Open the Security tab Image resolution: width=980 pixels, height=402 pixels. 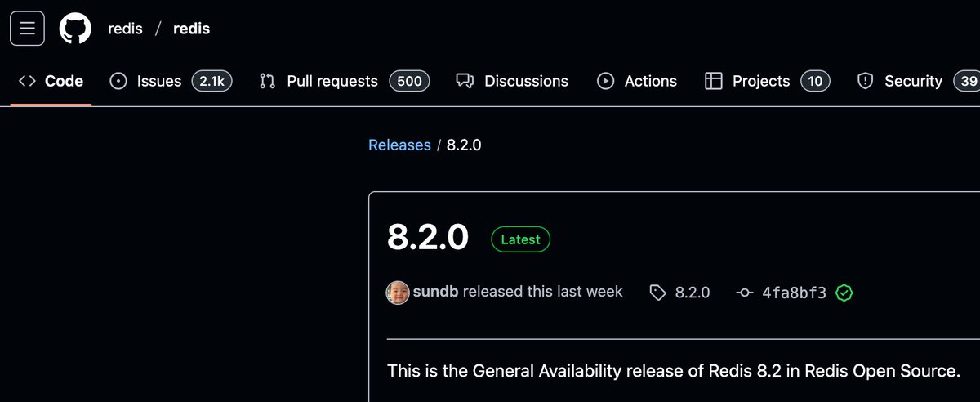tap(917, 81)
